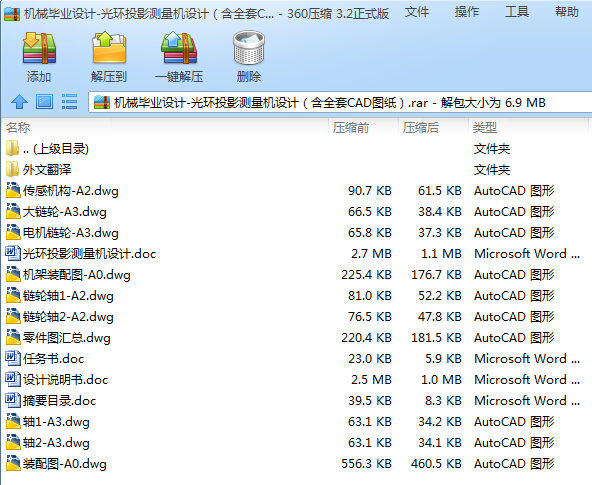Switch to icon view mode button
Image resolution: width=592 pixels, height=485 pixels.
(x=45, y=102)
